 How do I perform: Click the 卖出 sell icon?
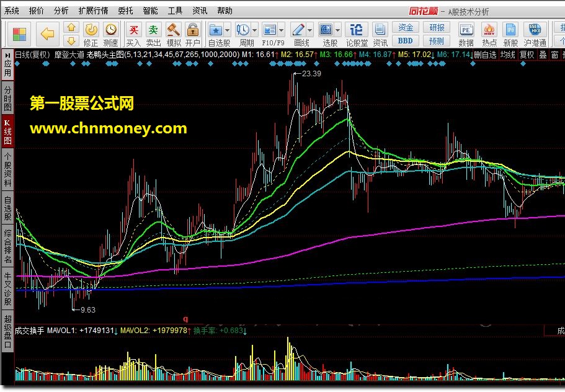154,30
